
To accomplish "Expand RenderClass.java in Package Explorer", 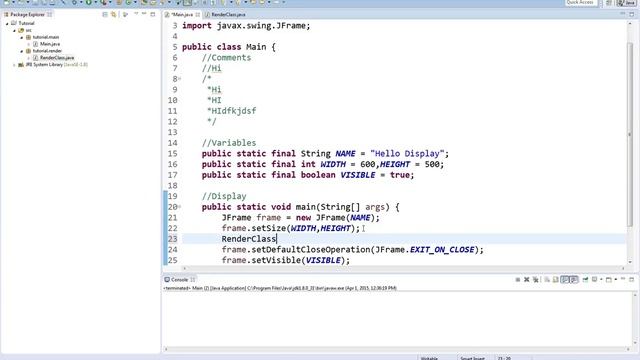I will [x=29, y=58].
